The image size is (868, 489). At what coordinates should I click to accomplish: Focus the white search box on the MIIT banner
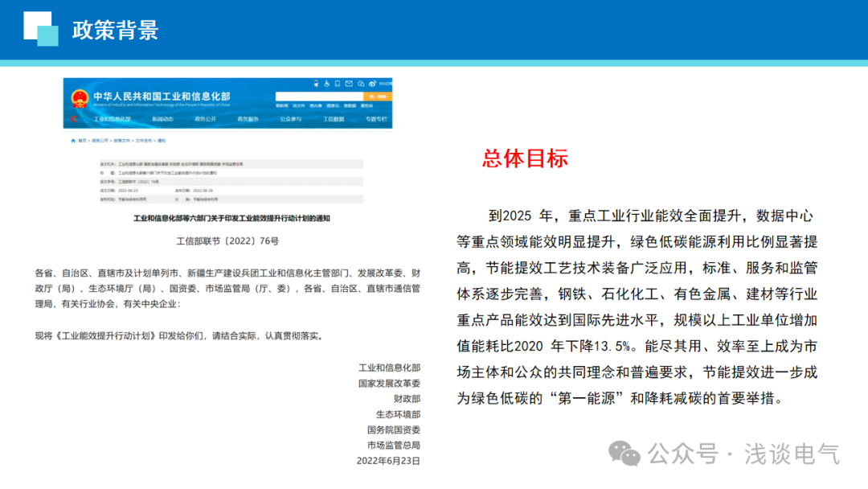pos(319,97)
